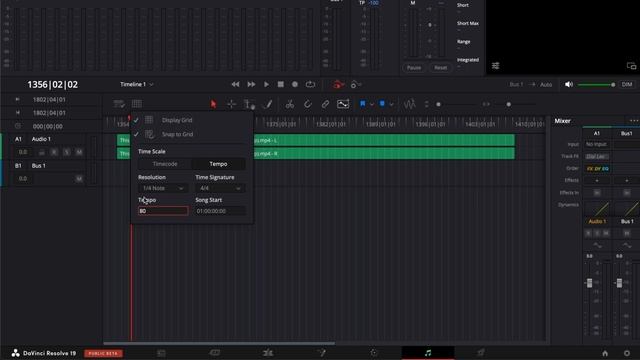Adjust the vertical track zoom slider

438,104
